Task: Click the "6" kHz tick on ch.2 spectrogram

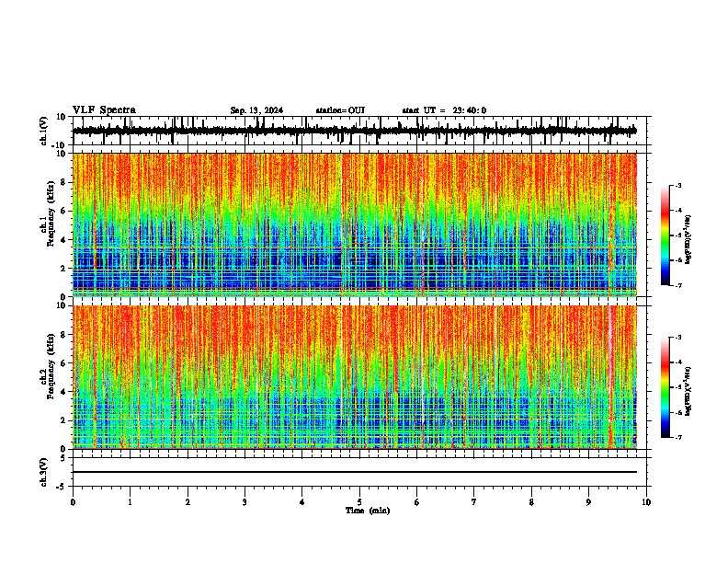Action: 64,362
